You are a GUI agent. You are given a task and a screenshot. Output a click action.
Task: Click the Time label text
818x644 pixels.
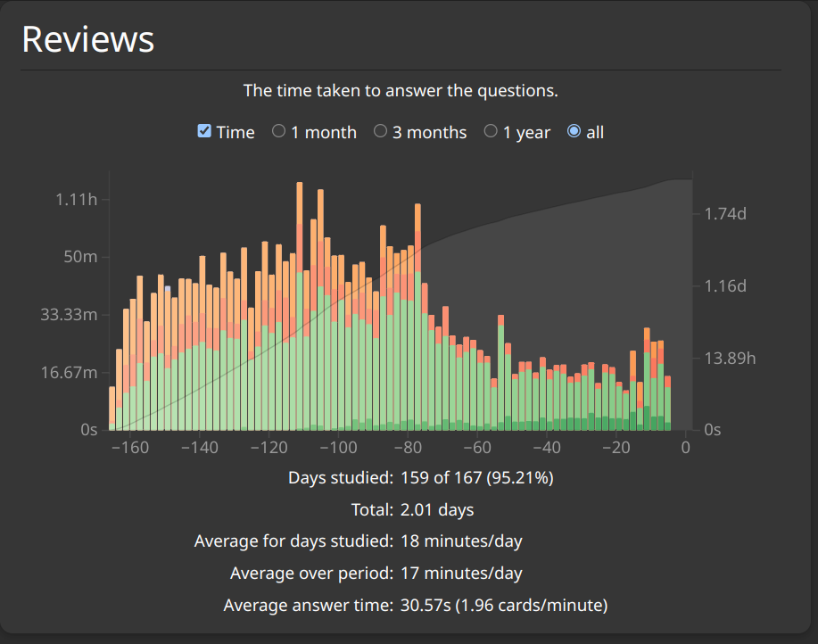(x=235, y=132)
